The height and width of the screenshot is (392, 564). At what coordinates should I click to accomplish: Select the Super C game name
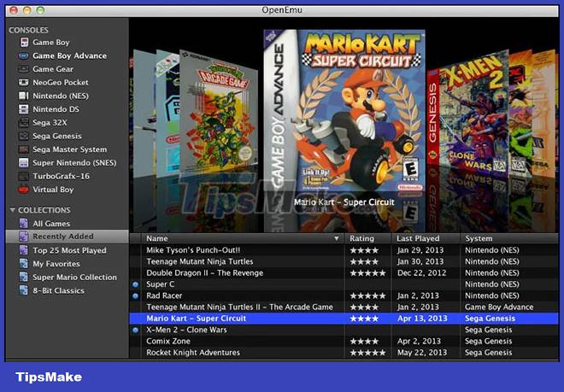coord(161,284)
